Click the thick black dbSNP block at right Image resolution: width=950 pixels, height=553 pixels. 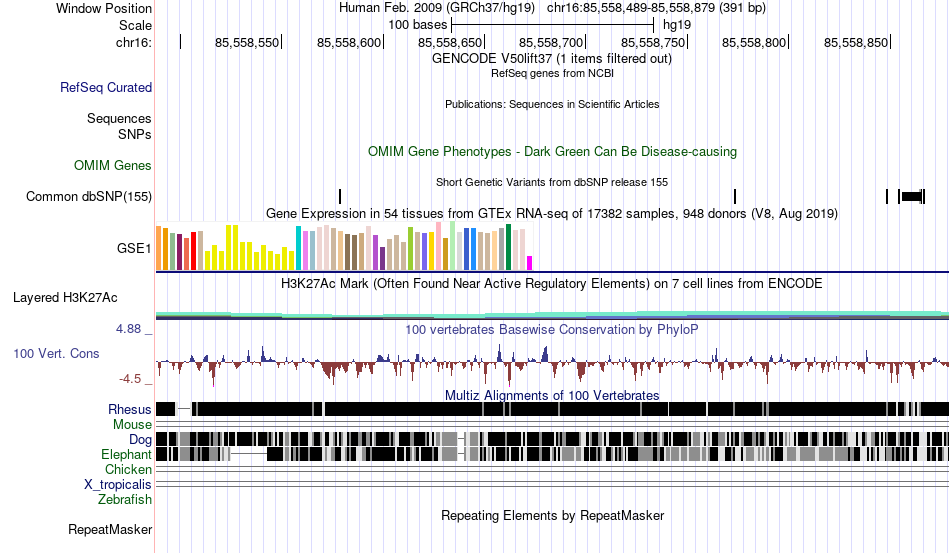click(912, 196)
